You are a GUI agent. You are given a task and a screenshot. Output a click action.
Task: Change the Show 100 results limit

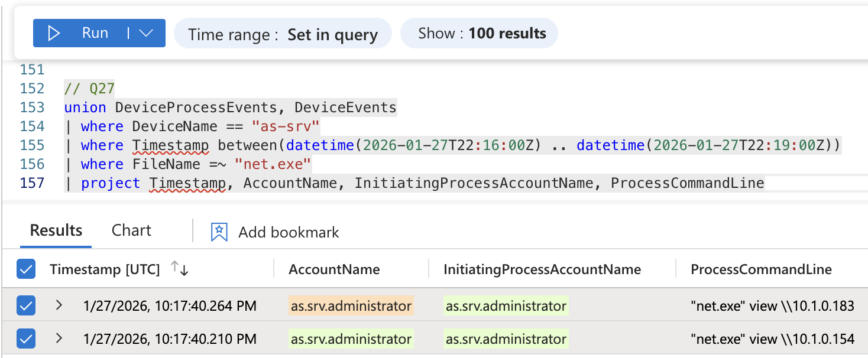tap(481, 33)
